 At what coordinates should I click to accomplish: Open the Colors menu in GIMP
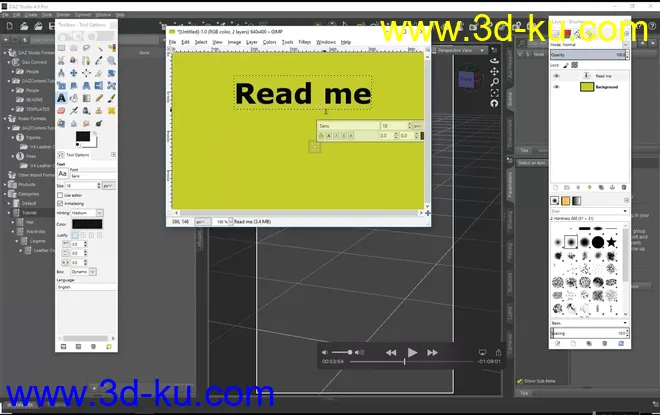pyautogui.click(x=270, y=42)
